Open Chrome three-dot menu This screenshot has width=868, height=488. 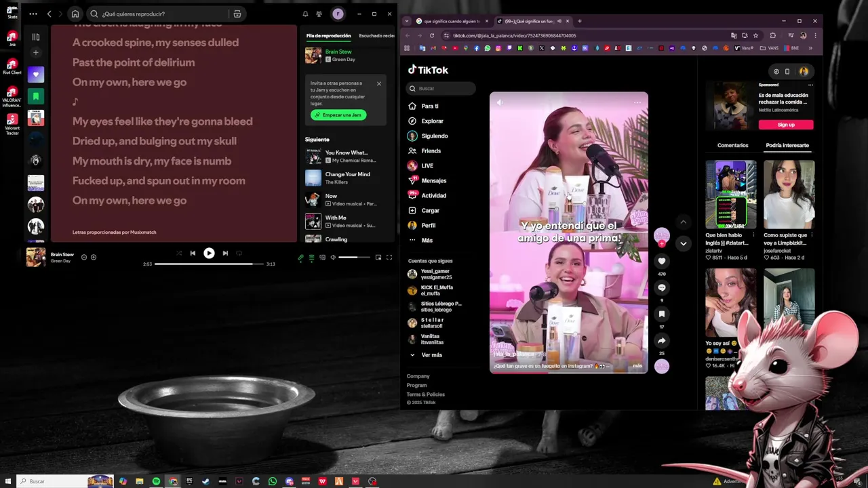click(815, 35)
